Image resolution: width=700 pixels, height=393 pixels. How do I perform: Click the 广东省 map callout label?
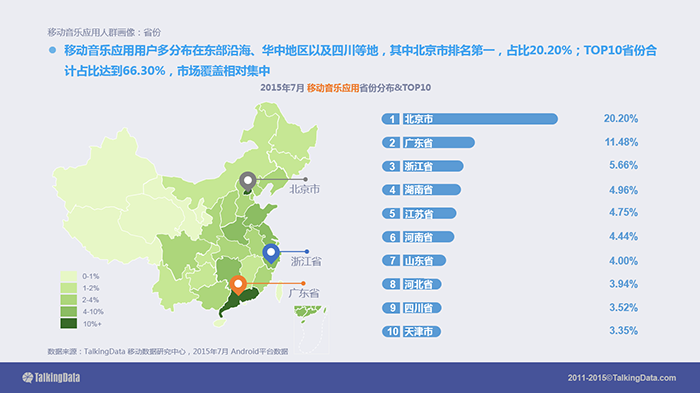tap(304, 293)
